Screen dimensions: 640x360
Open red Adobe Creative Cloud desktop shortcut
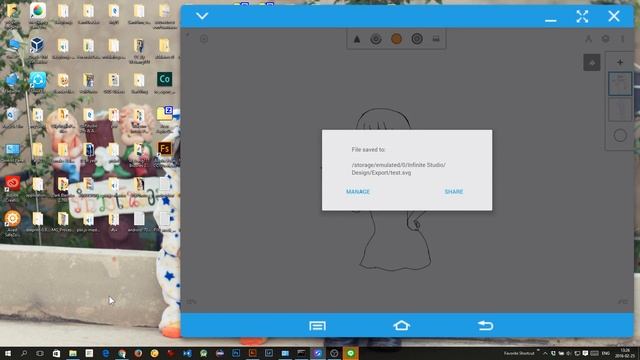pyautogui.click(x=12, y=183)
